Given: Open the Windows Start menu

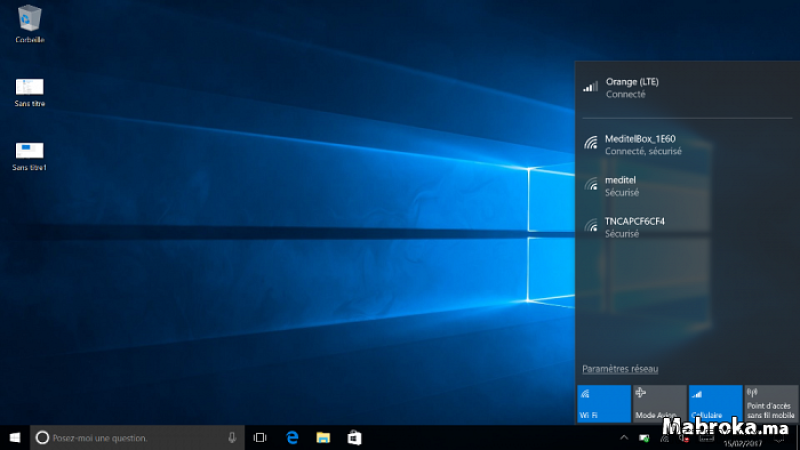Looking at the screenshot, I should click(x=15, y=438).
